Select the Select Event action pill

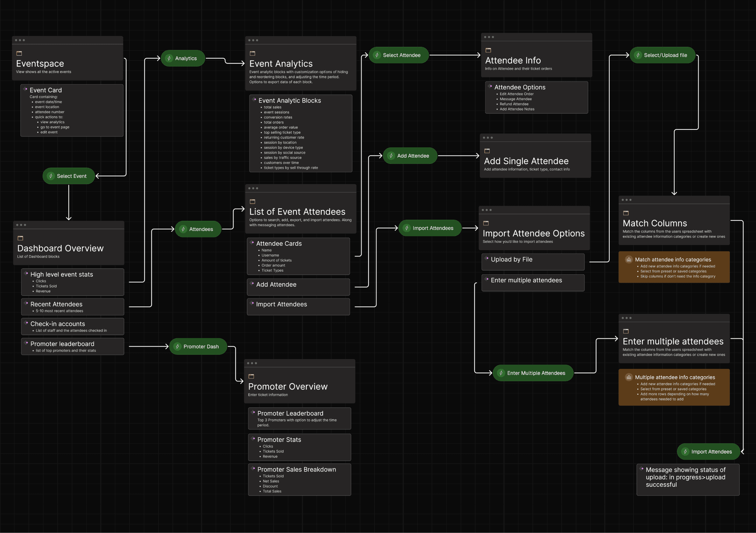[68, 176]
